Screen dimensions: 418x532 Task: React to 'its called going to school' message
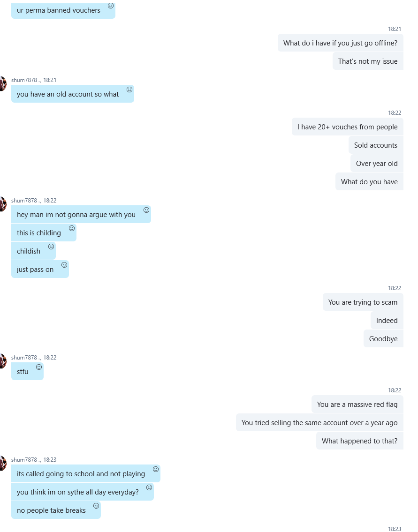156,469
